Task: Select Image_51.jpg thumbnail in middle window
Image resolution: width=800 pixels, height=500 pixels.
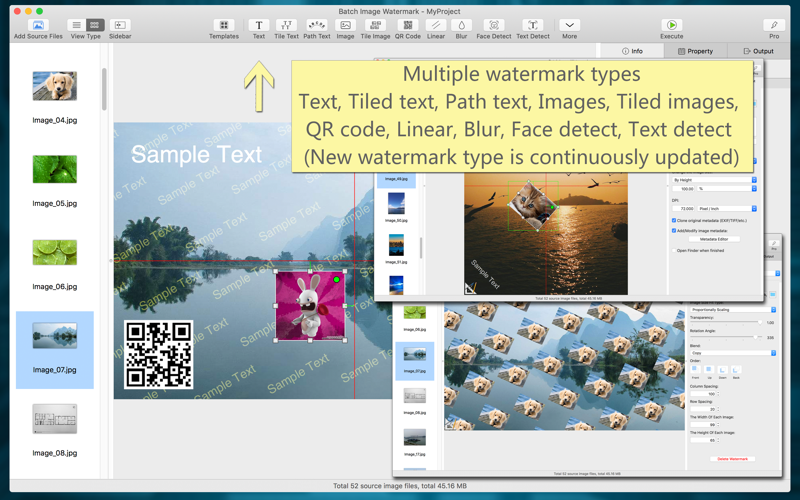Action: point(396,245)
